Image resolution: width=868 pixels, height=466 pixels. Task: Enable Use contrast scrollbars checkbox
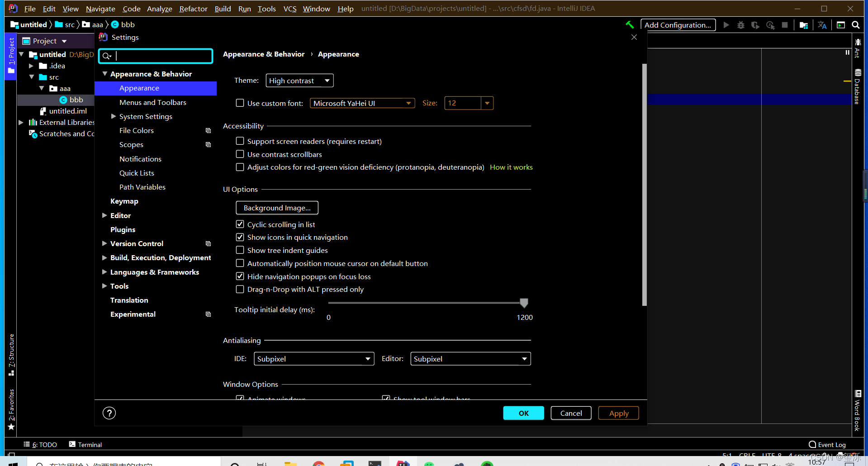coord(240,154)
